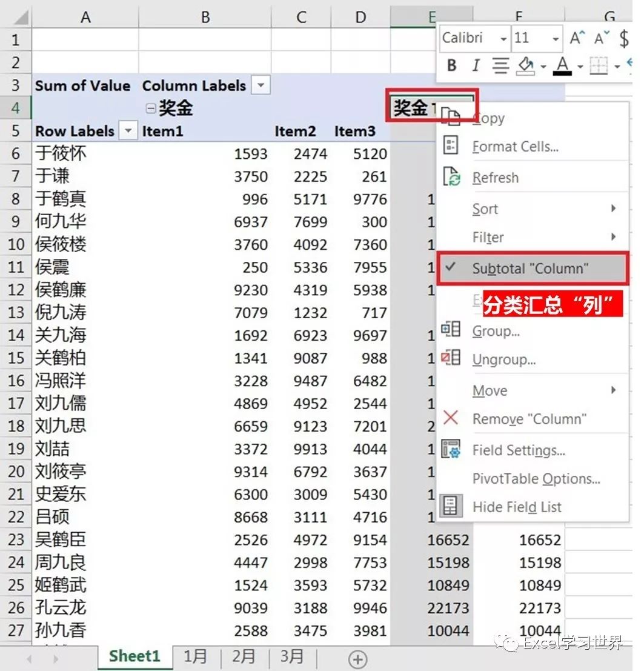Click Remove "Column" menu entry
644x671 pixels.
point(529,419)
